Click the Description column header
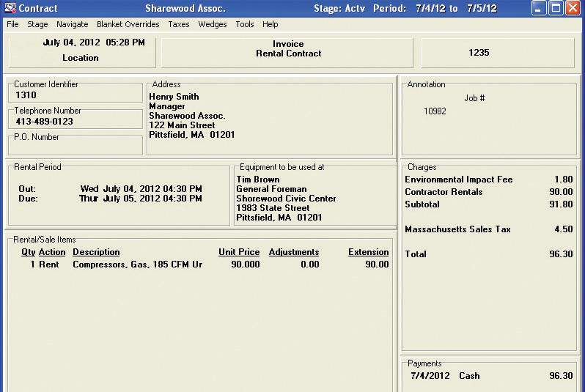 tap(96, 252)
